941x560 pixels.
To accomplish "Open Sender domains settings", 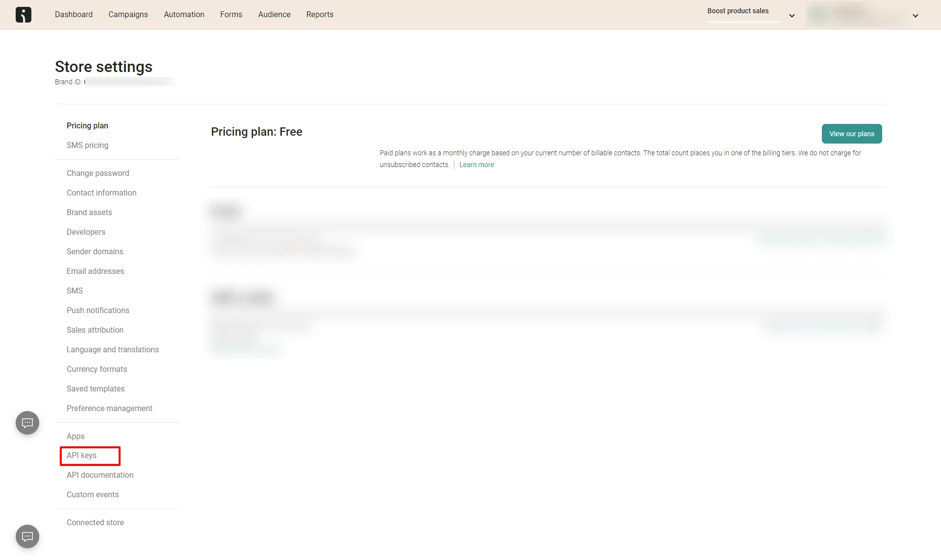I will coord(95,252).
